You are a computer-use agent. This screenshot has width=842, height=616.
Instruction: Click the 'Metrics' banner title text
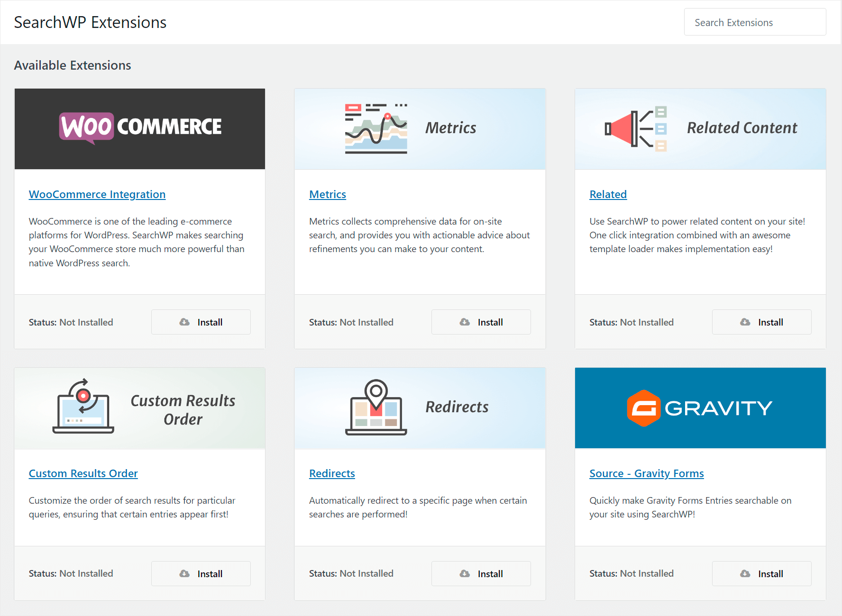(x=451, y=128)
